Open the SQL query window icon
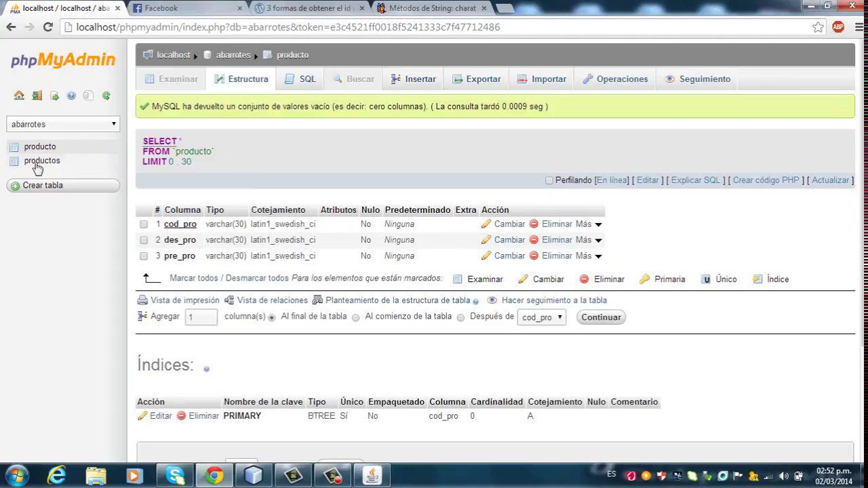The width and height of the screenshot is (868, 488). (54, 96)
